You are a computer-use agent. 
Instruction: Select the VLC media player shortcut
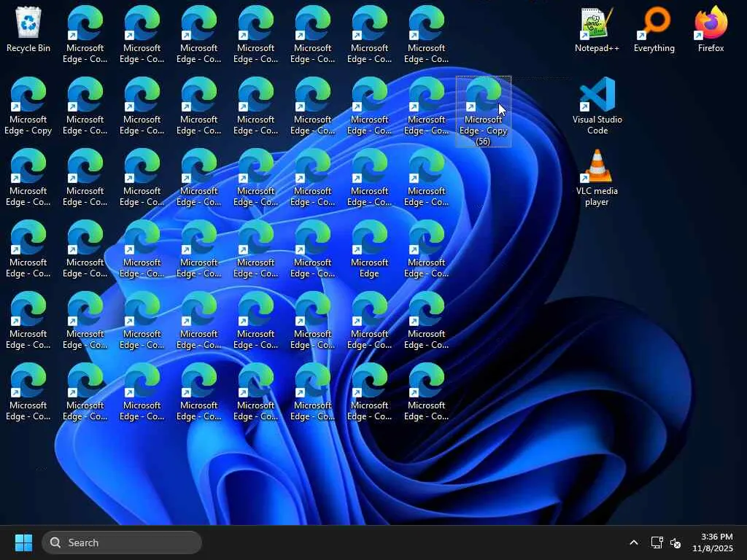point(597,177)
